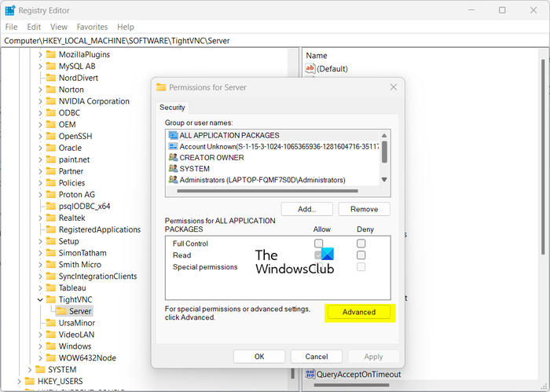Select the Server subkey folder icon

click(x=61, y=311)
